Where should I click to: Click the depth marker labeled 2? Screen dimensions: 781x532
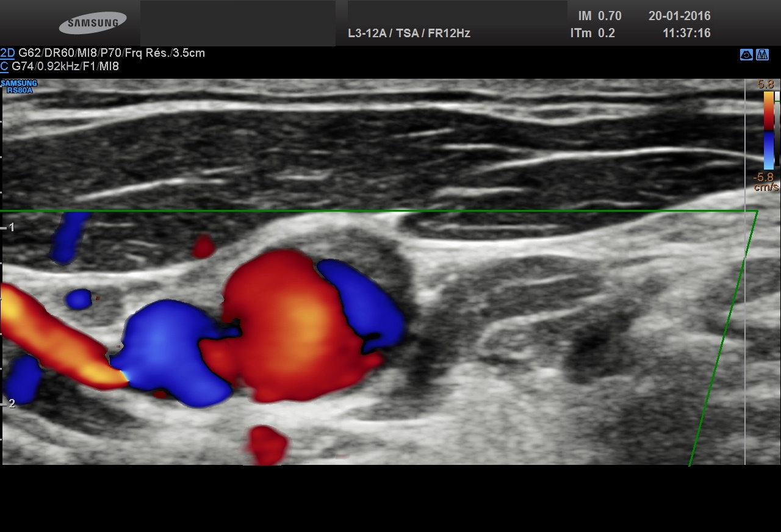point(11,404)
